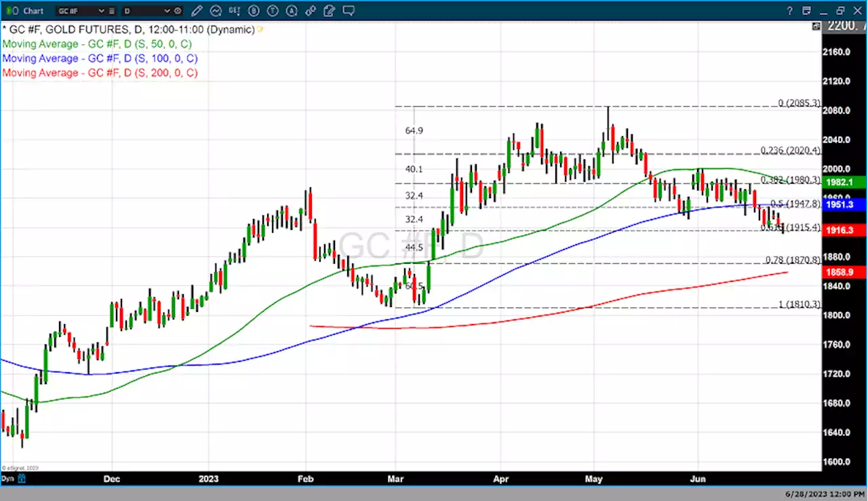The image size is (868, 501).
Task: Click the Apr label on time axis
Action: click(x=500, y=479)
